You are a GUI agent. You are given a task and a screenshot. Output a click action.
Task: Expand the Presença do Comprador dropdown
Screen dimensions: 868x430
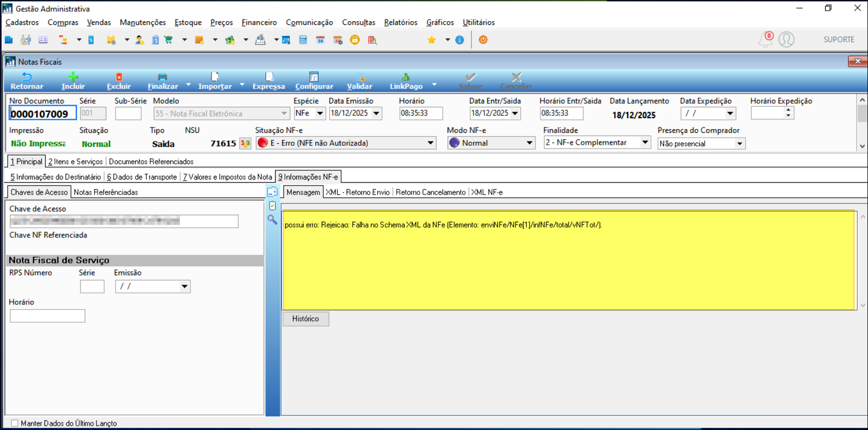pos(739,144)
